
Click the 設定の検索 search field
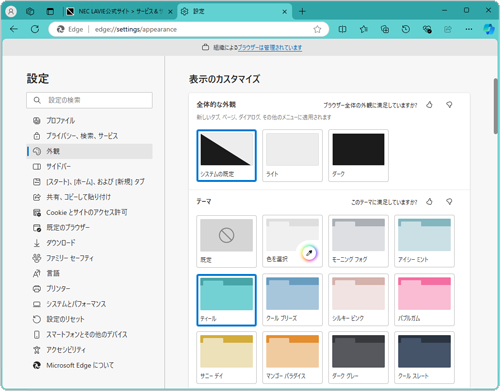(89, 100)
